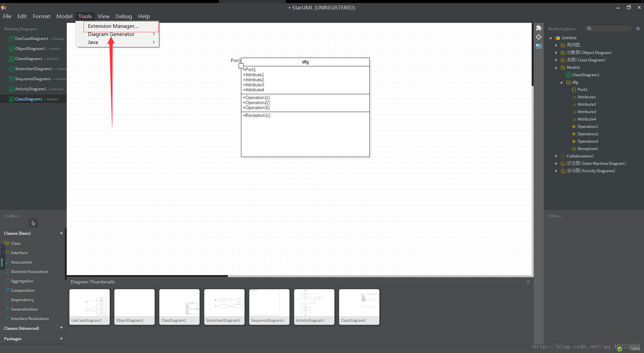Viewport: 644px width, 353px height.
Task: Click the StatechartDiagram1 icon in Working Diagrams
Action: pos(12,69)
